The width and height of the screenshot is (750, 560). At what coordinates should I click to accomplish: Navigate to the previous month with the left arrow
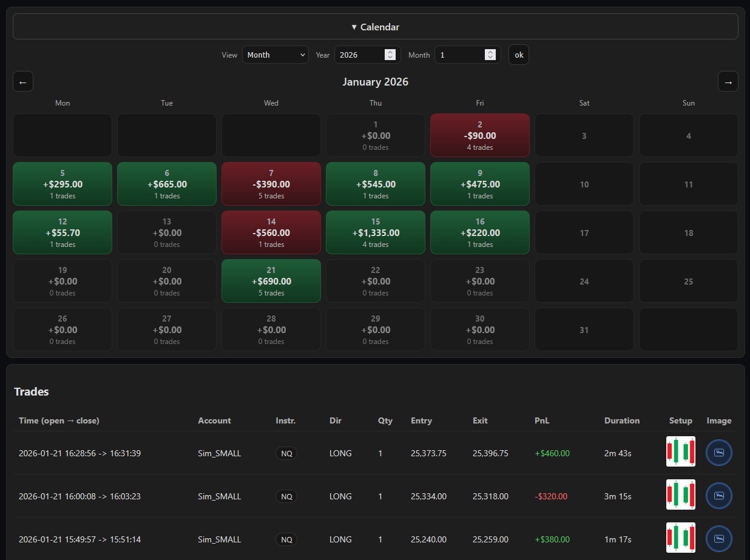pos(22,81)
